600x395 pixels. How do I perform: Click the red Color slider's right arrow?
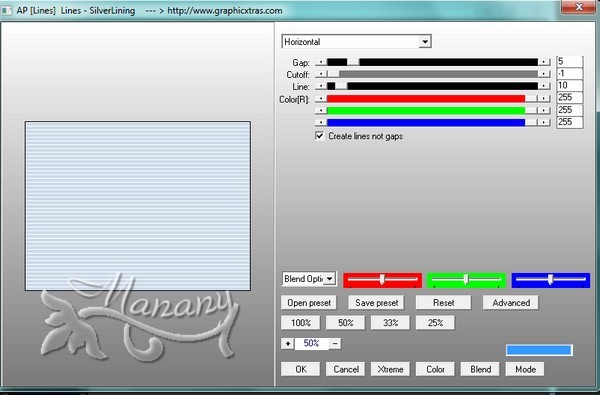pos(543,98)
